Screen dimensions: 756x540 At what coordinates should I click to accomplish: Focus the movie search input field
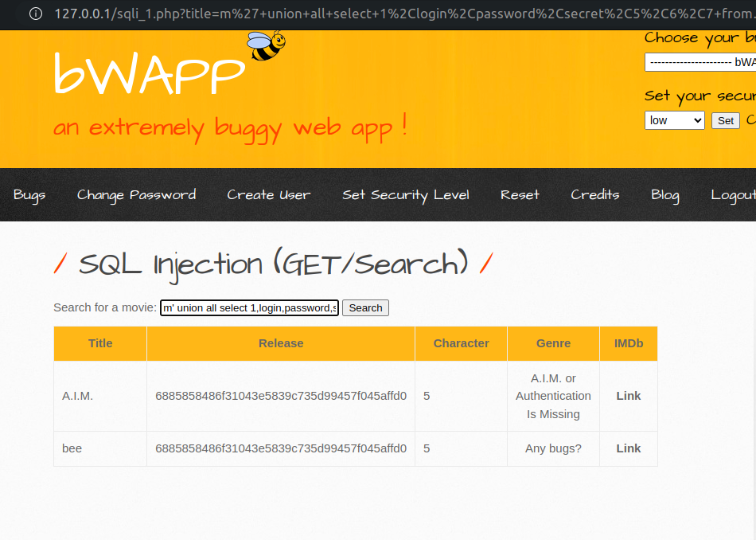point(249,308)
